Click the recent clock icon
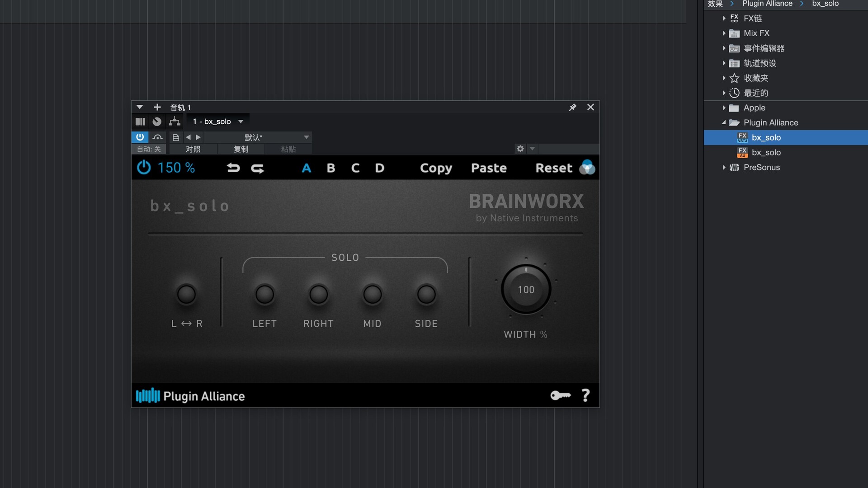Viewport: 868px width, 488px height. [734, 93]
